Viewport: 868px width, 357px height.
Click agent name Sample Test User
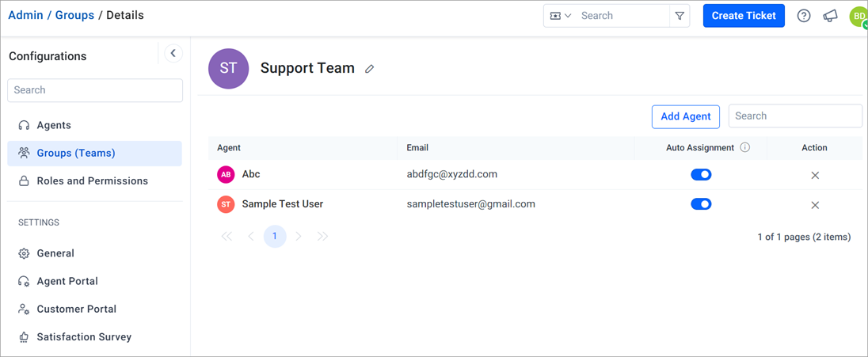tap(282, 204)
